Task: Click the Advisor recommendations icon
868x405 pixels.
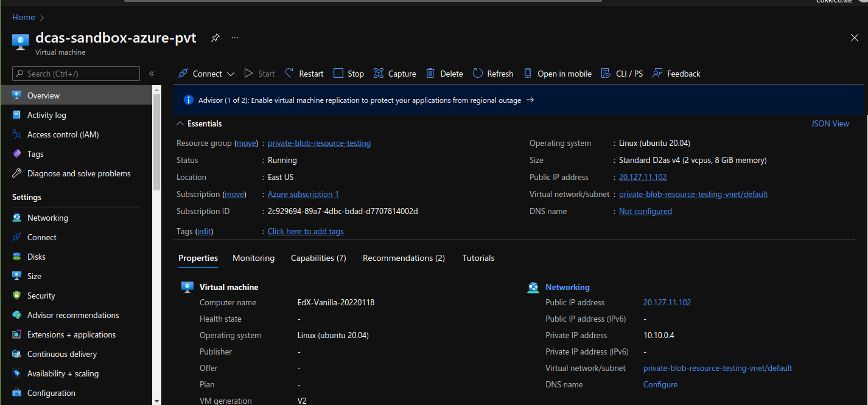Action: [x=16, y=315]
